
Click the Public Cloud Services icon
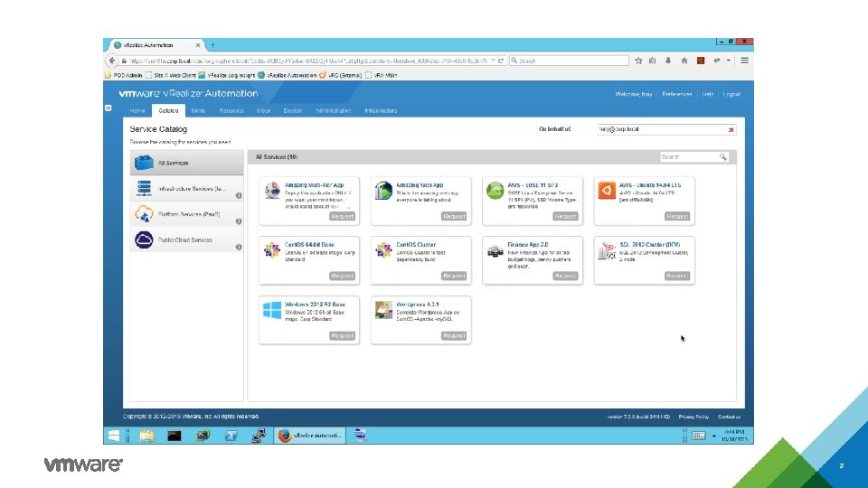coord(144,239)
